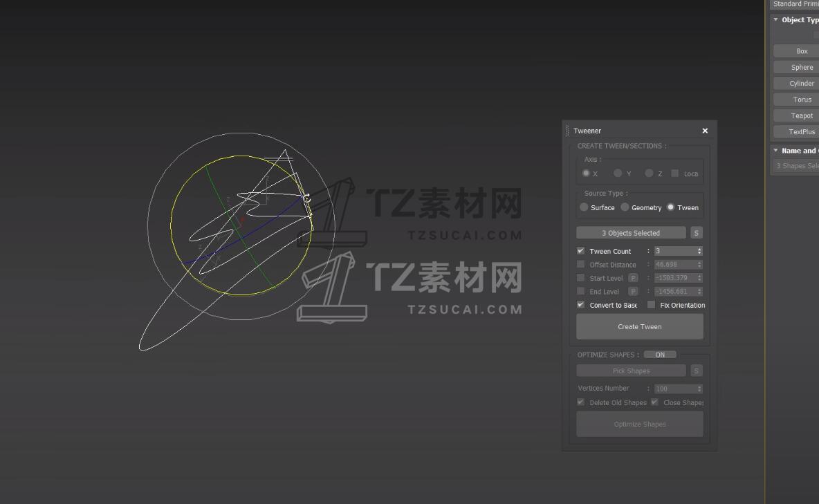Click the S button beside 3 Objects Selected
Viewport: 819px width, 504px height.
(x=697, y=232)
